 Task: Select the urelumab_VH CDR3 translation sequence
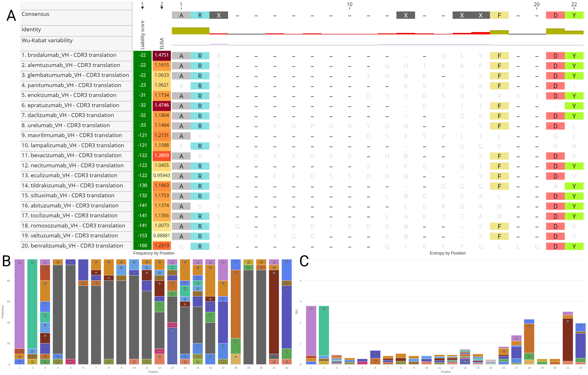66,125
